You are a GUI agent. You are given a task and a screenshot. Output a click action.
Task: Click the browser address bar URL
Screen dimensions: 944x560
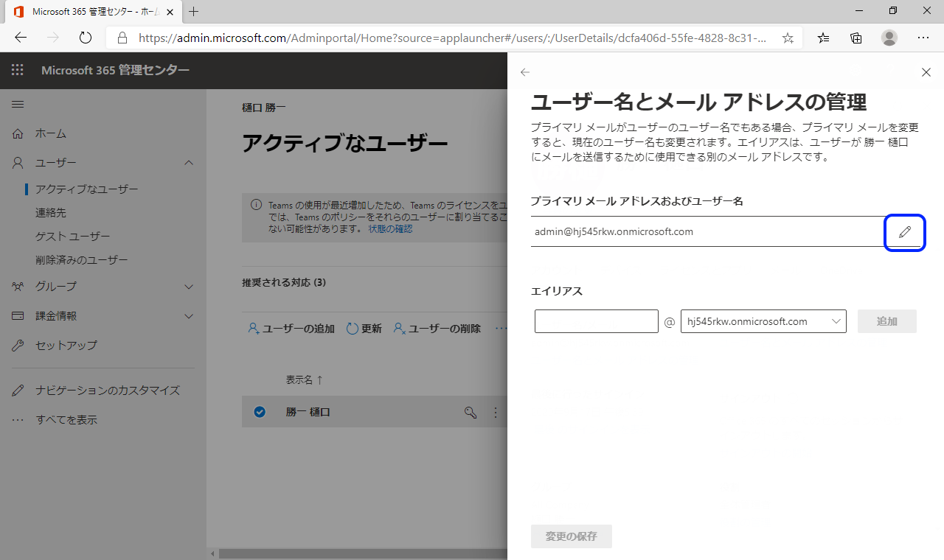[453, 38]
